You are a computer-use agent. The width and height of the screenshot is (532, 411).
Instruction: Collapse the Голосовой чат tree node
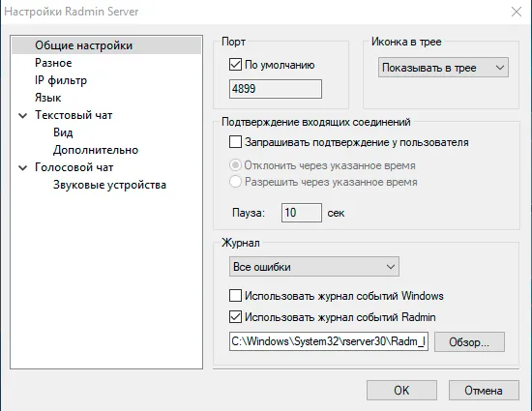23,168
